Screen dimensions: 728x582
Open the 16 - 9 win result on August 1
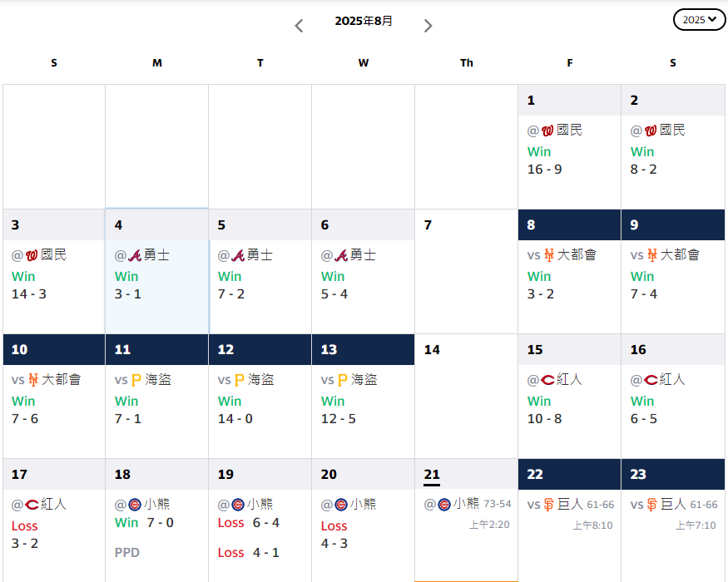[544, 170]
